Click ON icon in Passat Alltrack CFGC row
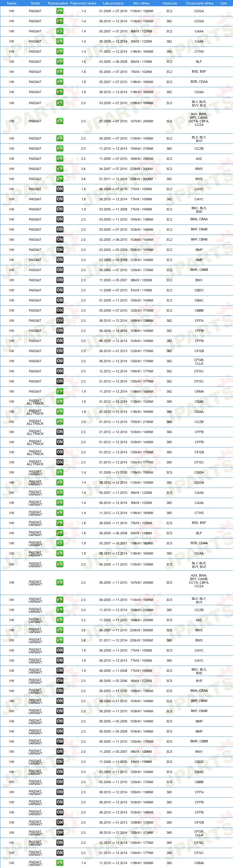The width and height of the screenshot is (233, 868). 60,462
